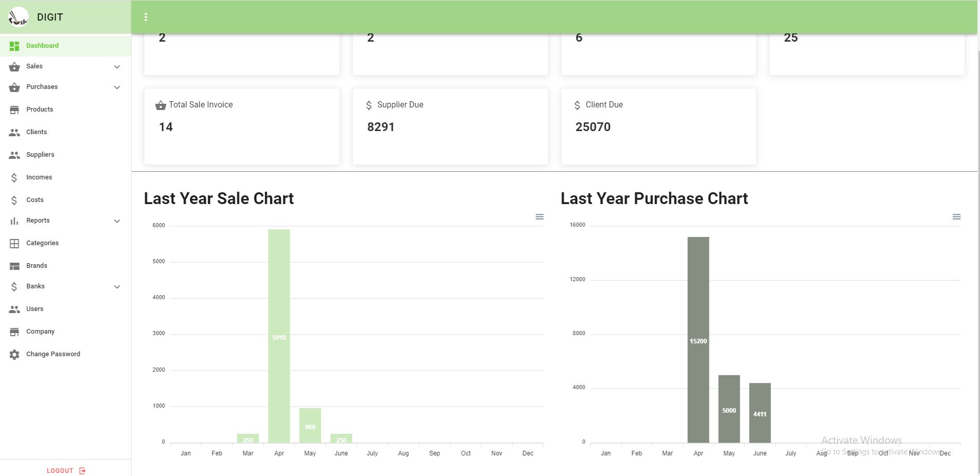Screen dimensions: 980x476
Task: Click the Incomes dollar icon
Action: (x=14, y=177)
